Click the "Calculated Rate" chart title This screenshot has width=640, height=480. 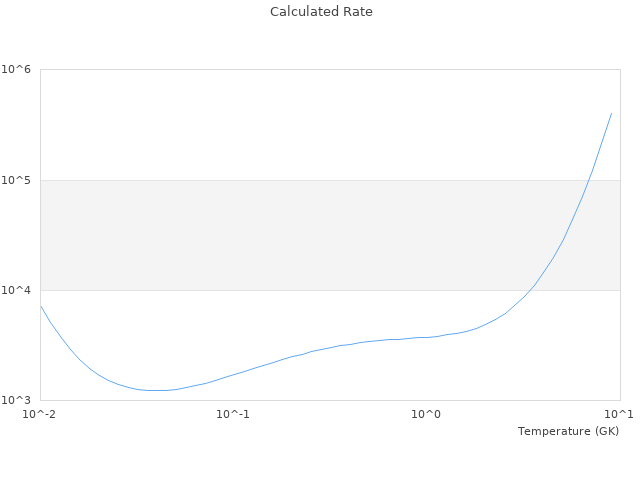(320, 12)
